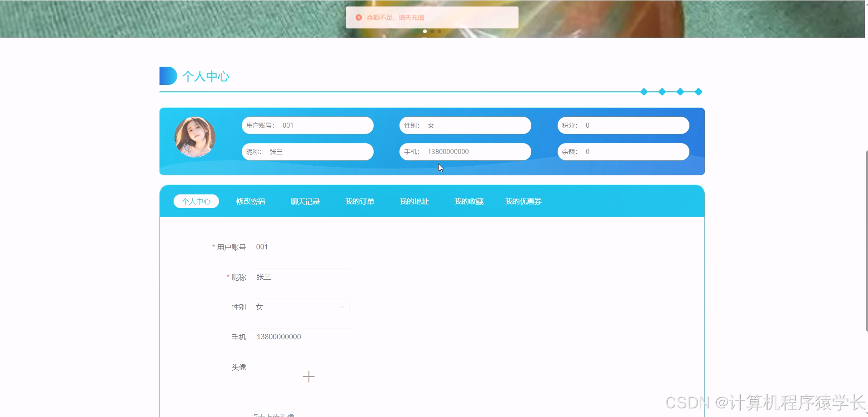Open the 我的地址 tab
Screen dimensions: 868x417
414,201
